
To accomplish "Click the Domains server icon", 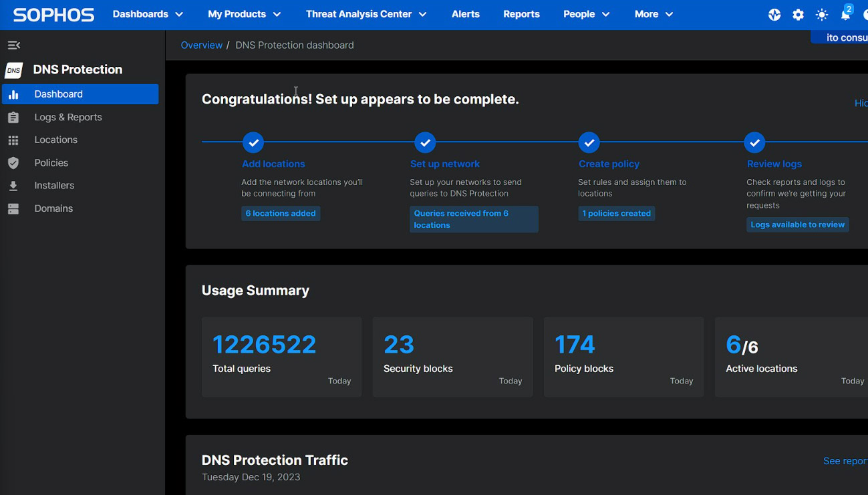I will tap(13, 208).
